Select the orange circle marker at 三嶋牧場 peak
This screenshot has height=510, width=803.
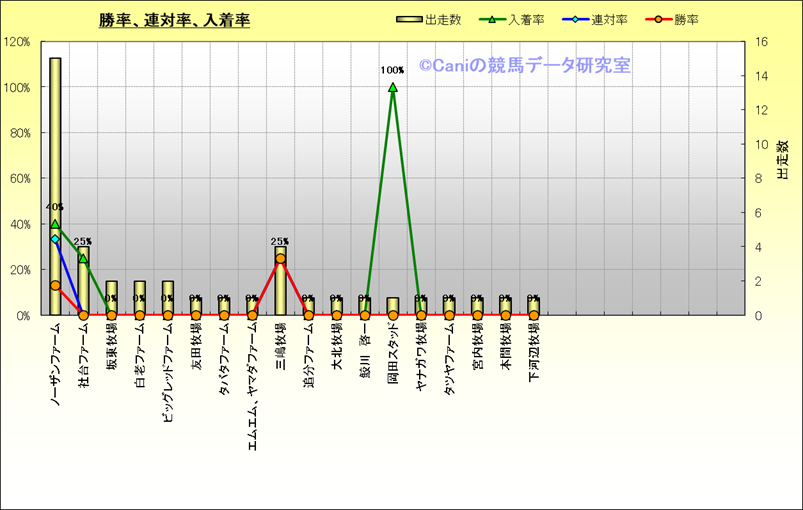click(x=280, y=259)
